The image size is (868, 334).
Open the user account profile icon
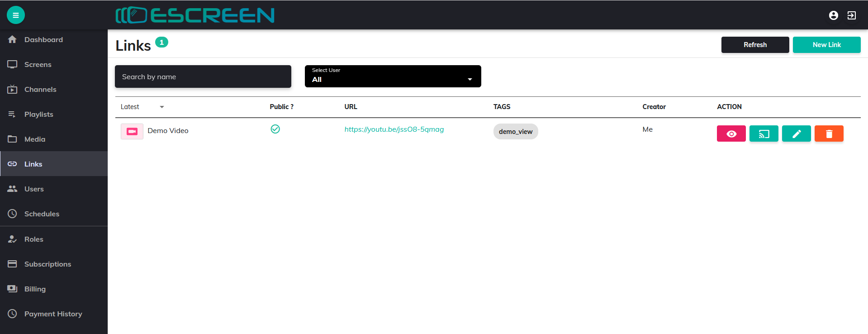coord(833,15)
